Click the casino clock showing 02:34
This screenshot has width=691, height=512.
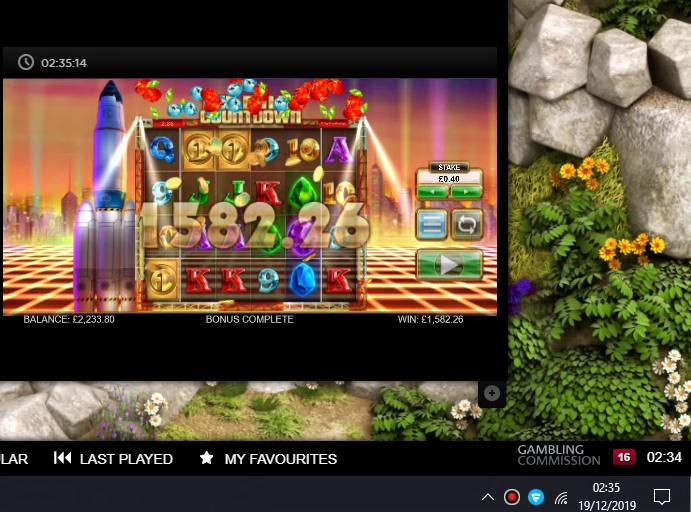click(664, 457)
